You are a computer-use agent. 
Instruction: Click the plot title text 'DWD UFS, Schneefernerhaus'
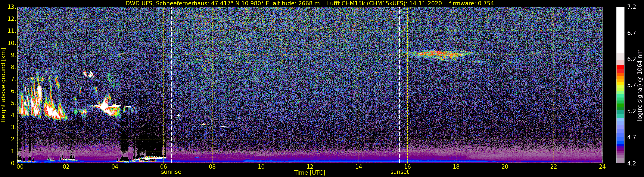167,3
